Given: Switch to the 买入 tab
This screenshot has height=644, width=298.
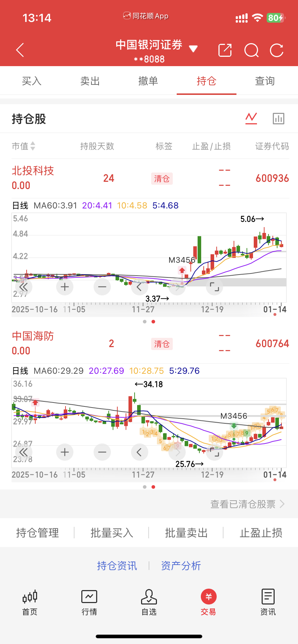Looking at the screenshot, I should click(32, 81).
